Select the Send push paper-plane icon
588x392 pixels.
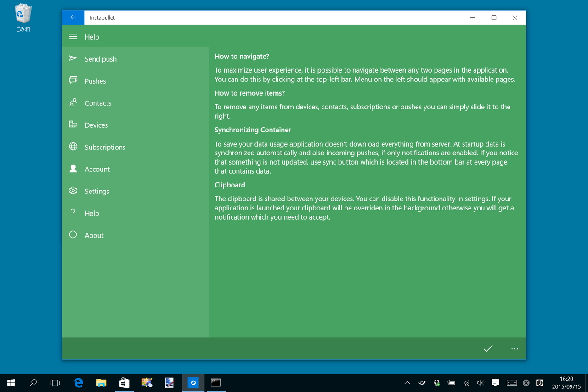[x=73, y=58]
